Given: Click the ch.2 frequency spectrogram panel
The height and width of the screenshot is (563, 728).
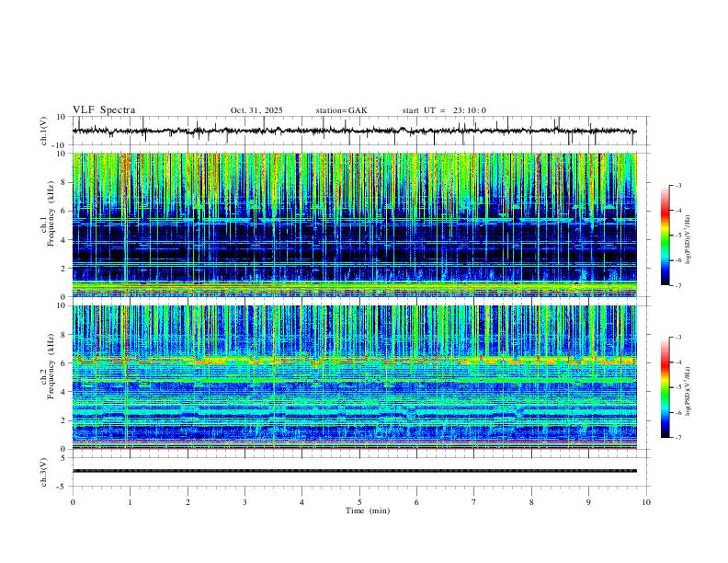Looking at the screenshot, I should (x=354, y=377).
